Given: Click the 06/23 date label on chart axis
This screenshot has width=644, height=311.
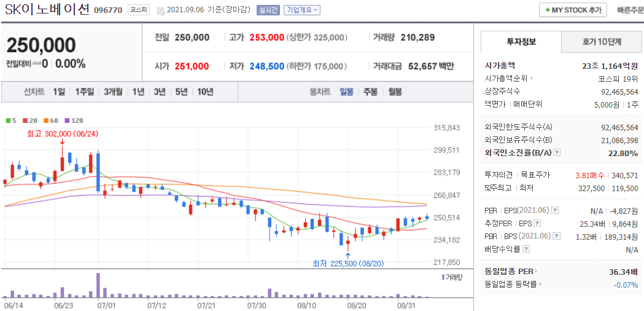Looking at the screenshot, I should (x=64, y=306).
